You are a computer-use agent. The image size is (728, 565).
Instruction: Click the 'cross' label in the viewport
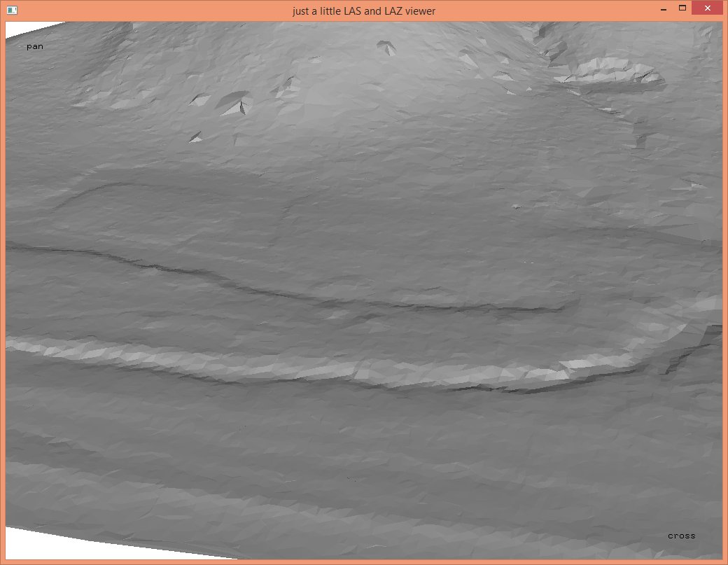point(681,536)
